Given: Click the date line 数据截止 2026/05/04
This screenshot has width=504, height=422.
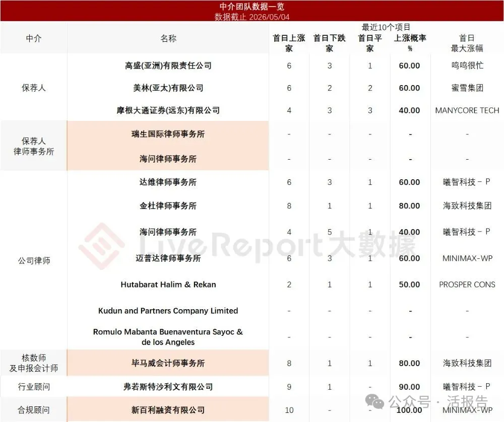Looking at the screenshot, I should pos(251,17).
